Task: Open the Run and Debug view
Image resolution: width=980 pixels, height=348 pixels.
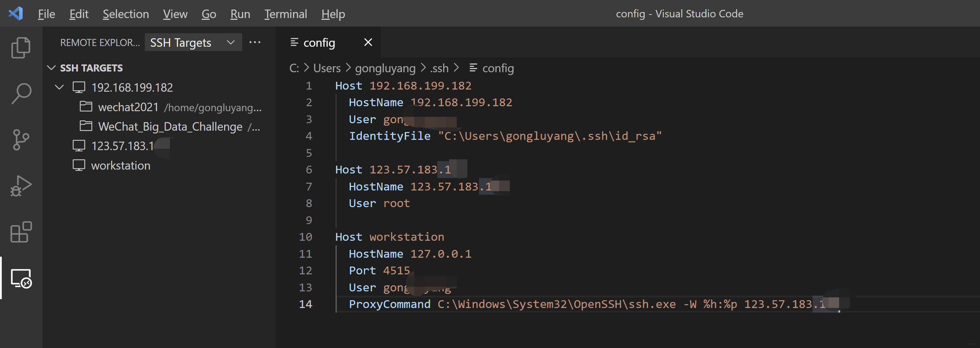Action: (x=21, y=186)
